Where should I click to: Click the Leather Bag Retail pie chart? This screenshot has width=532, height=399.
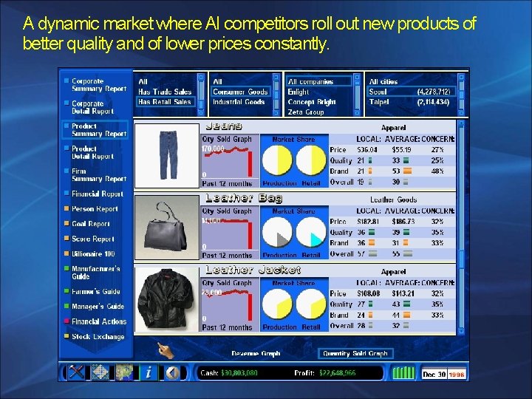tap(311, 233)
